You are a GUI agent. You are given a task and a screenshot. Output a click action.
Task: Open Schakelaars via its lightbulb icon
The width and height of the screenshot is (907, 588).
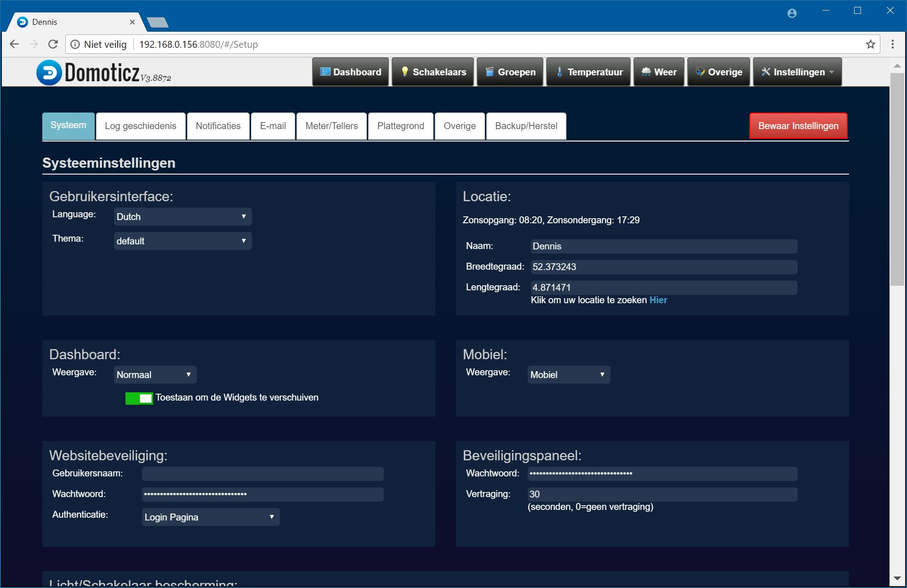coord(405,72)
